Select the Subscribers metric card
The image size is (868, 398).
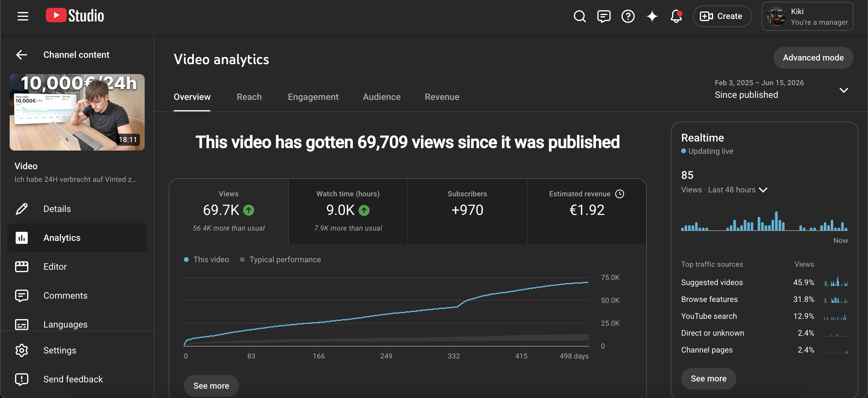click(467, 211)
